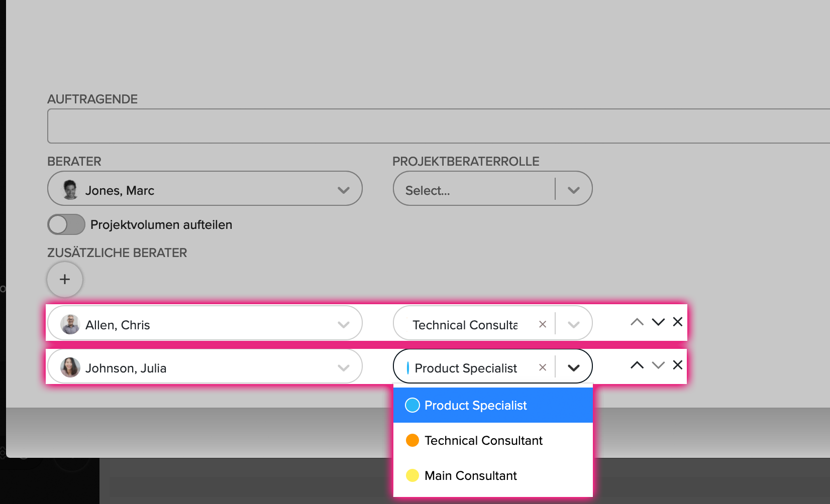Clear the Technical Consultant role selection
This screenshot has width=830, height=504.
(x=543, y=324)
